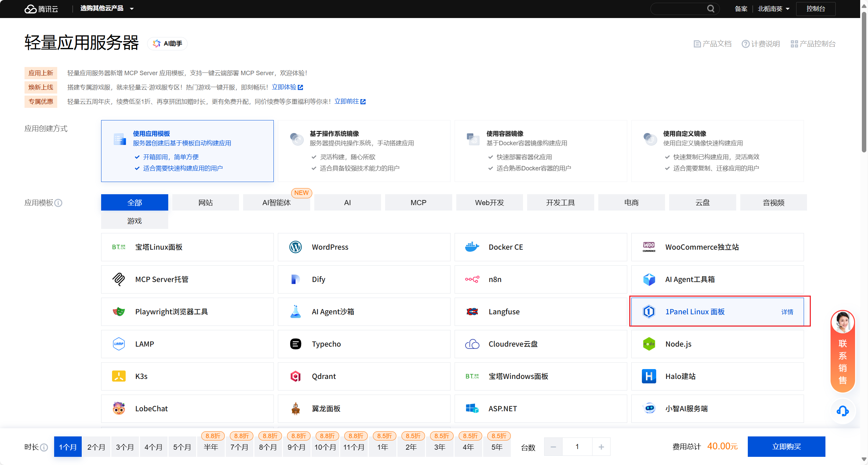
Task: Click the Tencent Cloud logo
Action: click(x=41, y=9)
